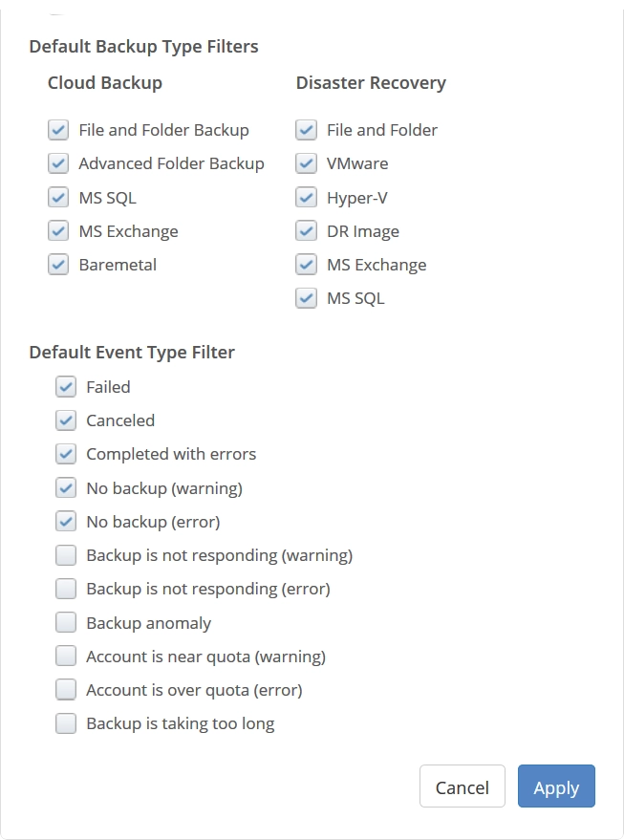Toggle MS Exchange under Disaster Recovery
624x840 pixels.
click(x=306, y=264)
